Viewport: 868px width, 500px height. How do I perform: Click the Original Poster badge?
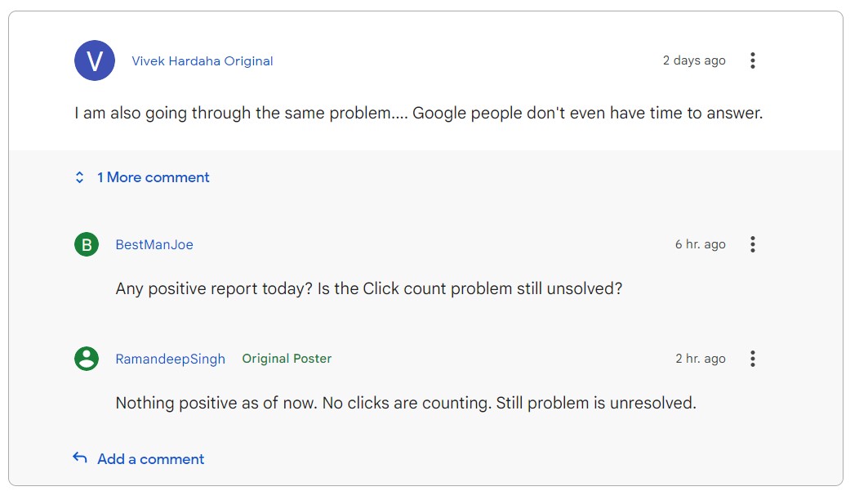(x=287, y=358)
